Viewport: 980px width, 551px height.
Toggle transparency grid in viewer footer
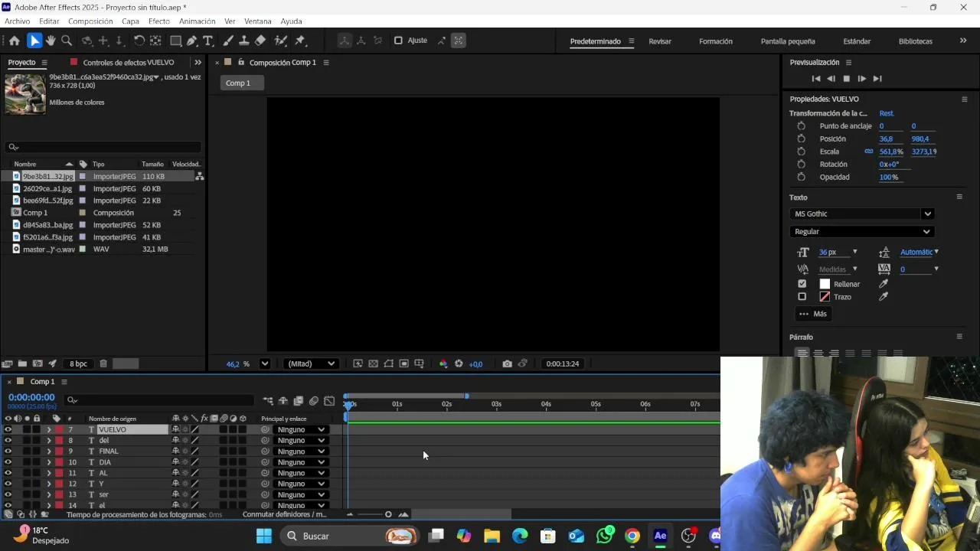[x=373, y=364]
